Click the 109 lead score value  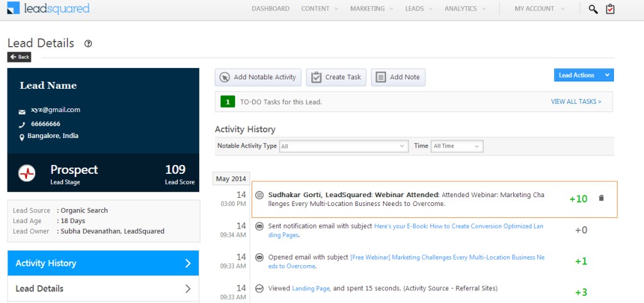(175, 169)
